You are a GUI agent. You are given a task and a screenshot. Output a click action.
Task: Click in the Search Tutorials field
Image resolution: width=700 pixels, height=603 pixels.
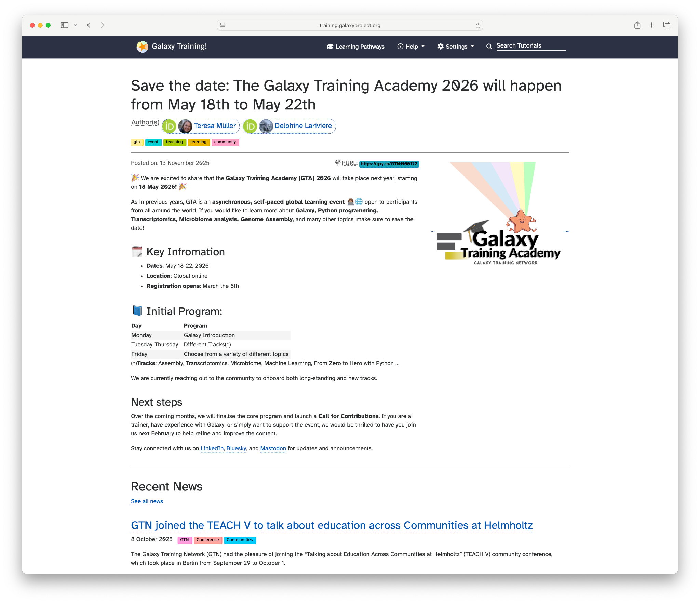pos(530,46)
